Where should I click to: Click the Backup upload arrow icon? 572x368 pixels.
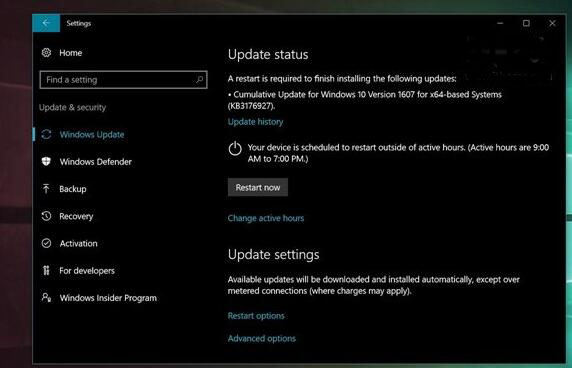(46, 189)
